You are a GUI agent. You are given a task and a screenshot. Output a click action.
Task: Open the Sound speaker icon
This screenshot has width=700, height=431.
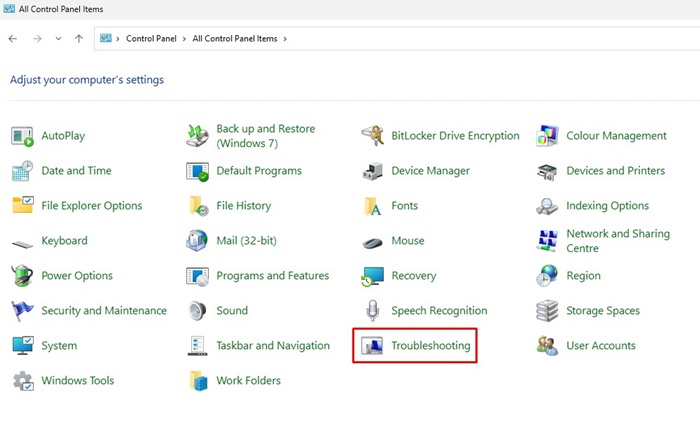pos(197,311)
